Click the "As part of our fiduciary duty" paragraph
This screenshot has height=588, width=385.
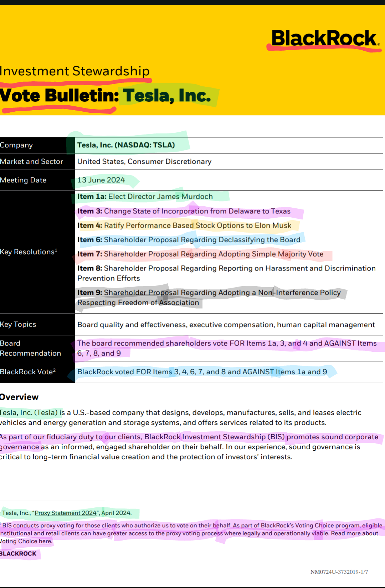[x=189, y=447]
